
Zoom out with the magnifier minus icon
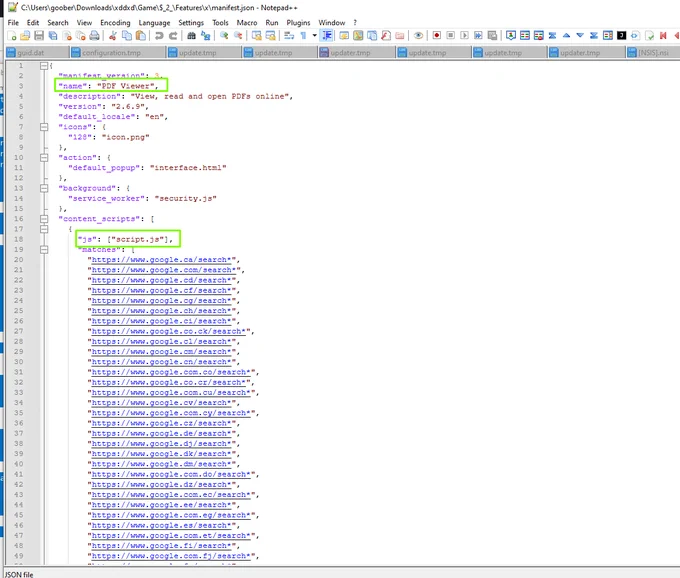tap(238, 36)
